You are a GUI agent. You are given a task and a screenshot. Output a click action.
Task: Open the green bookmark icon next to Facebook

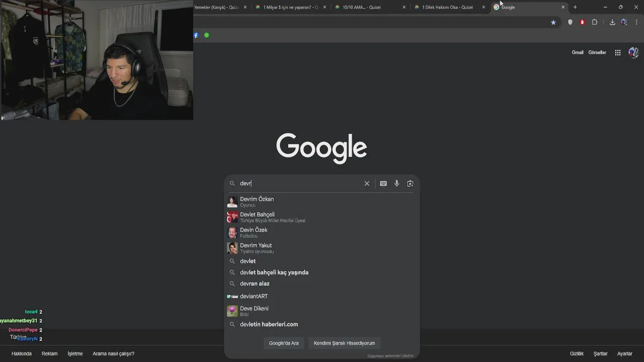pos(207,35)
